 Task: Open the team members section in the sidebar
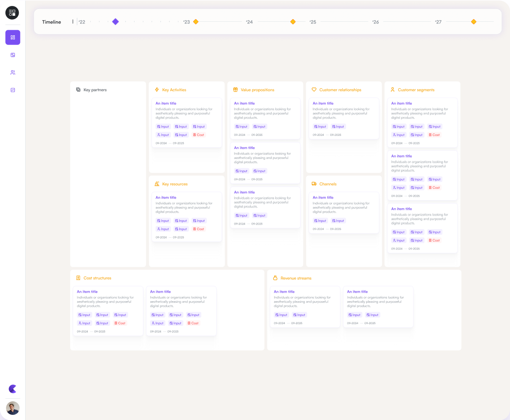12,72
